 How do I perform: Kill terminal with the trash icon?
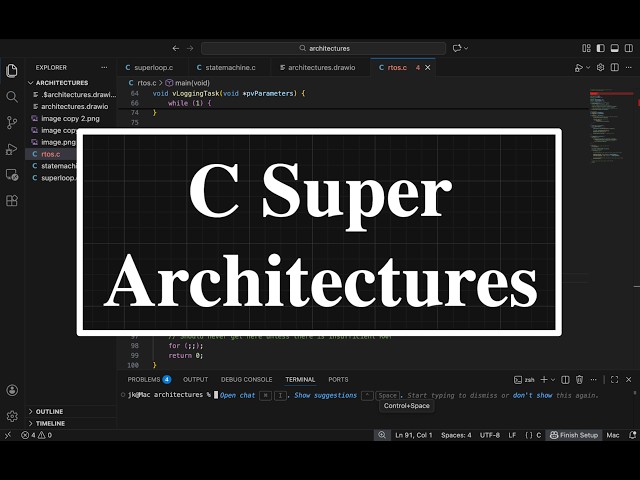point(579,380)
